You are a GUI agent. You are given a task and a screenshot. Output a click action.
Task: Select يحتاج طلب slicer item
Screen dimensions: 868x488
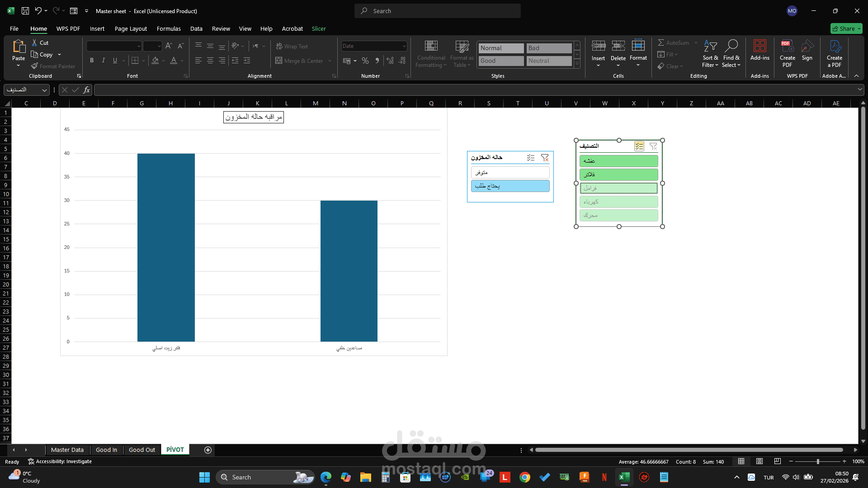pos(510,186)
